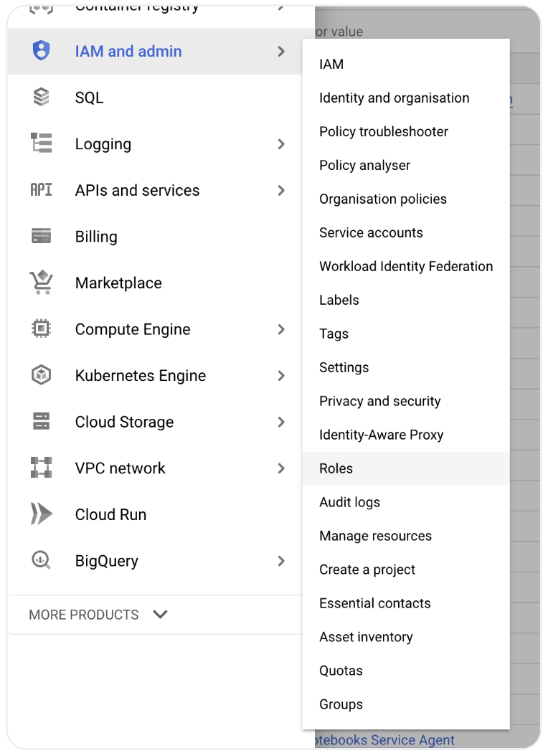Open the Compute Engine menu entry

click(x=155, y=329)
